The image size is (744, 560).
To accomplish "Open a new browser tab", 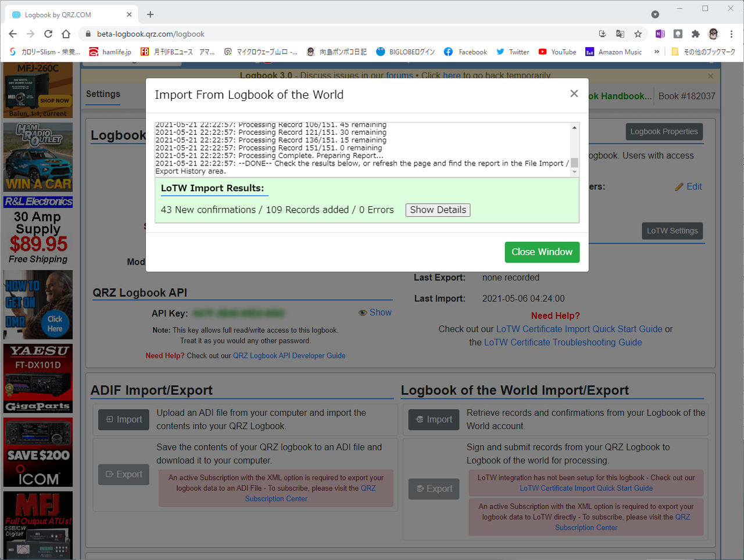I will (150, 15).
